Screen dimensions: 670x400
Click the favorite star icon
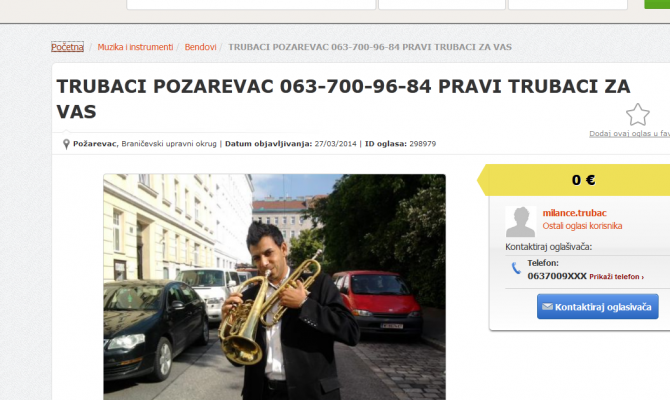[638, 115]
